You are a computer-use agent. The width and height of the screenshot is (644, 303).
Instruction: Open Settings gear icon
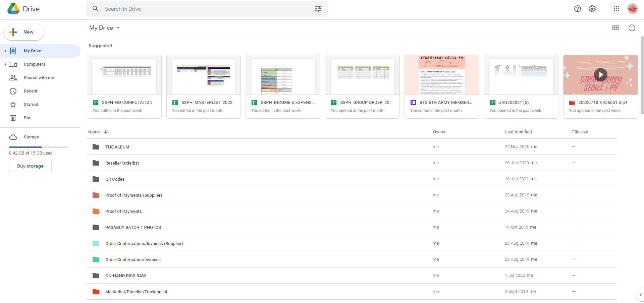(x=592, y=9)
